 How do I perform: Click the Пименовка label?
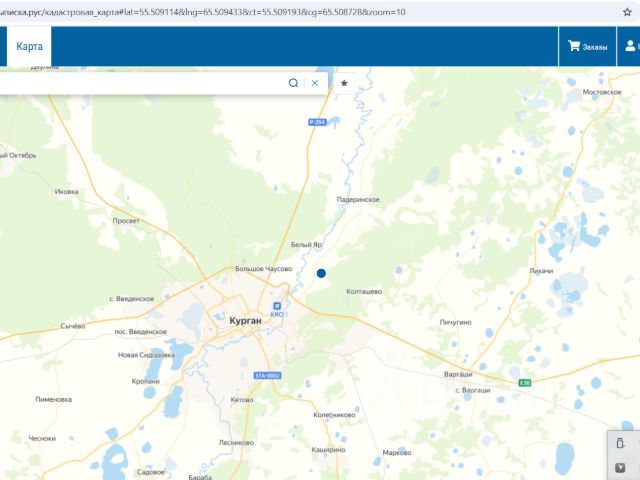(x=53, y=400)
